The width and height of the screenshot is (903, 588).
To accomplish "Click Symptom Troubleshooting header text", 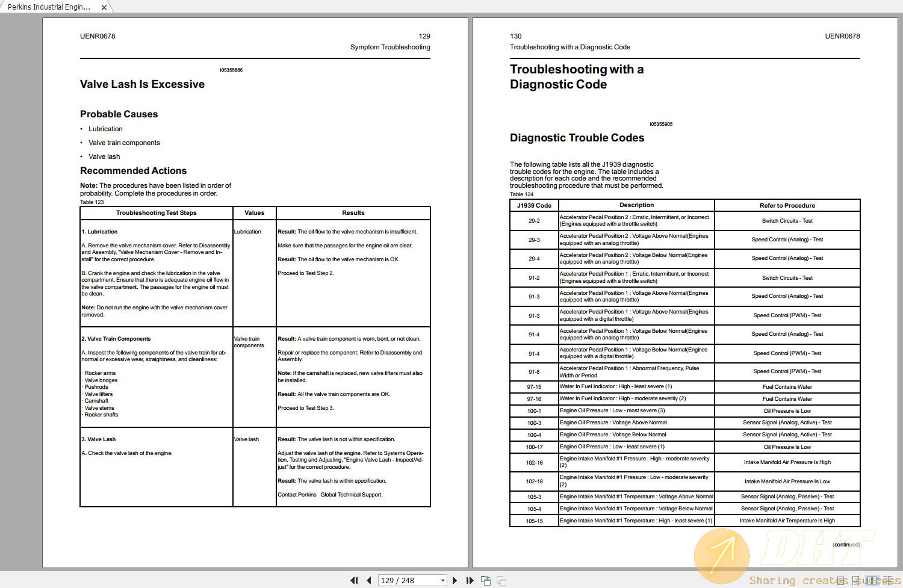I will click(390, 47).
